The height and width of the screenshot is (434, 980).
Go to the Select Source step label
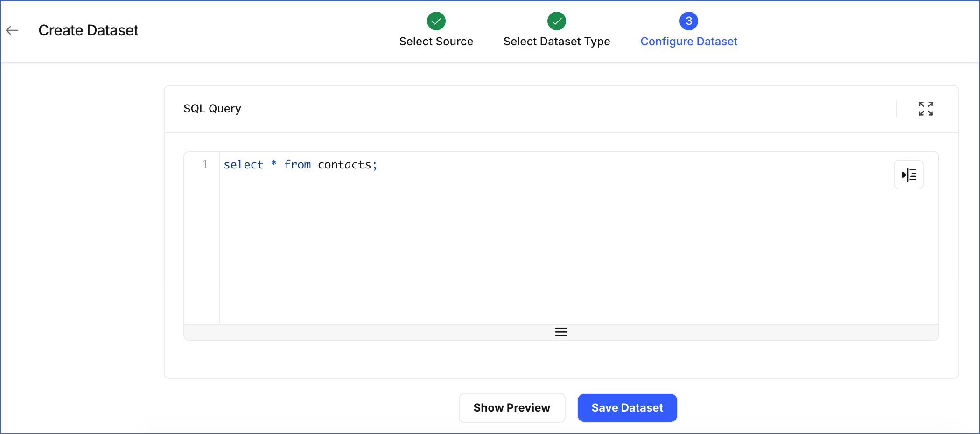point(436,42)
